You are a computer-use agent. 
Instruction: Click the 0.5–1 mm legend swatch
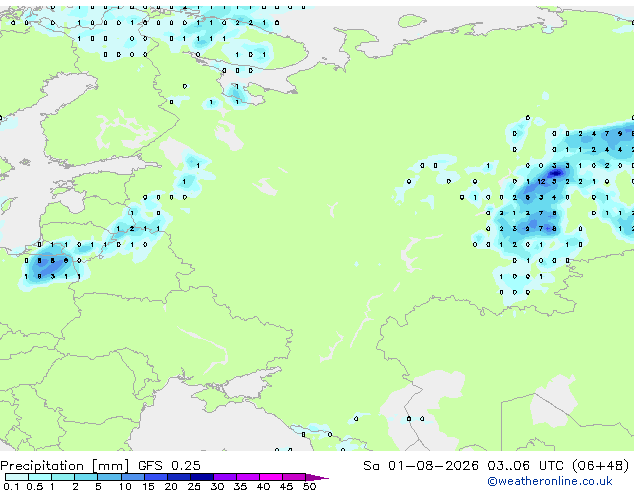point(40,477)
